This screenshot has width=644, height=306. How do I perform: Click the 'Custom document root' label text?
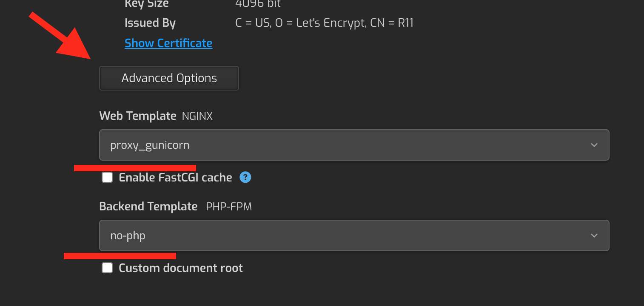tap(181, 268)
